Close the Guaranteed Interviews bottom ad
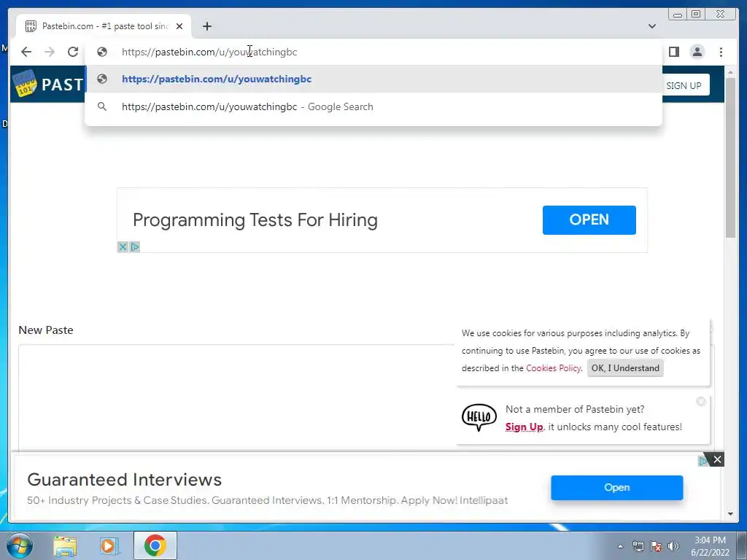The width and height of the screenshot is (747, 560). (x=717, y=459)
